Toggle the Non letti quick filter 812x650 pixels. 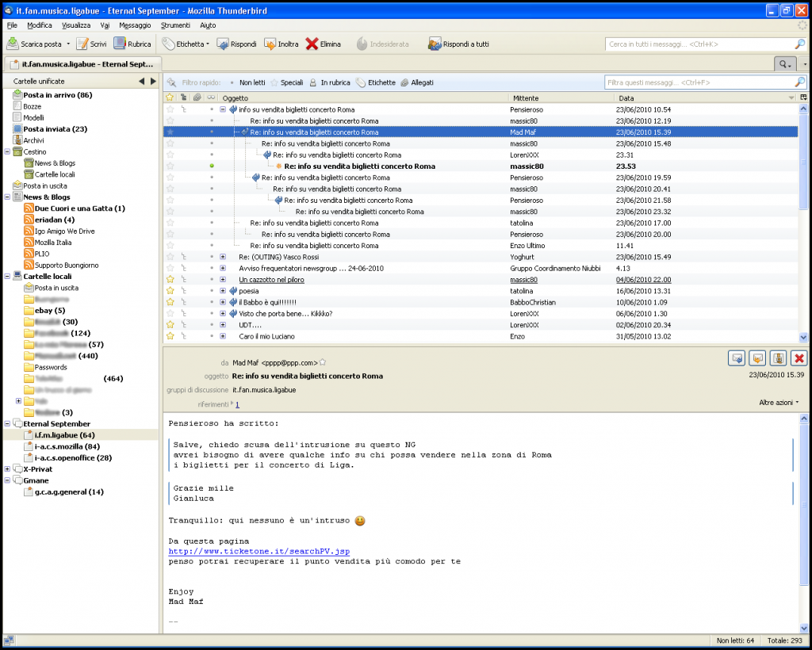point(247,82)
